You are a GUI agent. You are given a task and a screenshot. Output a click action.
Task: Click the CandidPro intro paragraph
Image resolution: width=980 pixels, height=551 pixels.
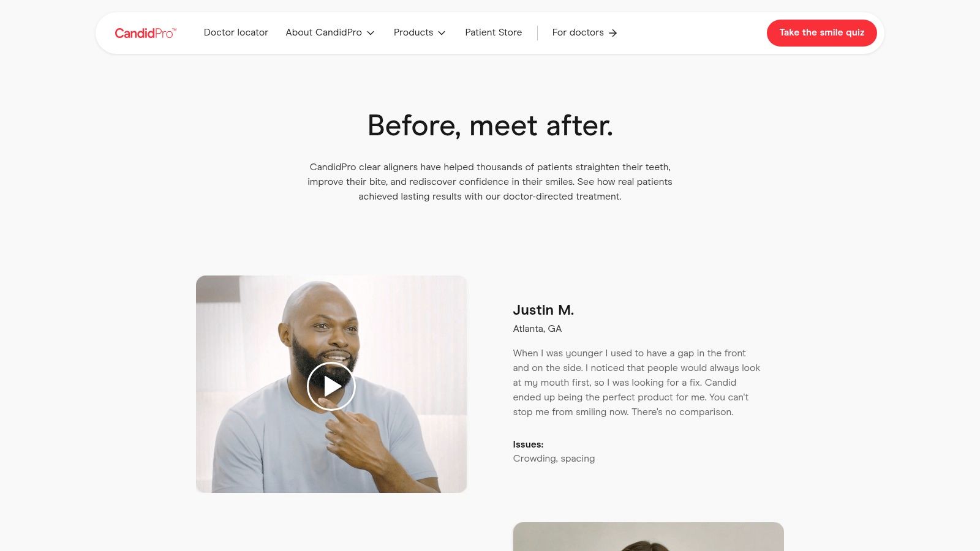click(490, 182)
